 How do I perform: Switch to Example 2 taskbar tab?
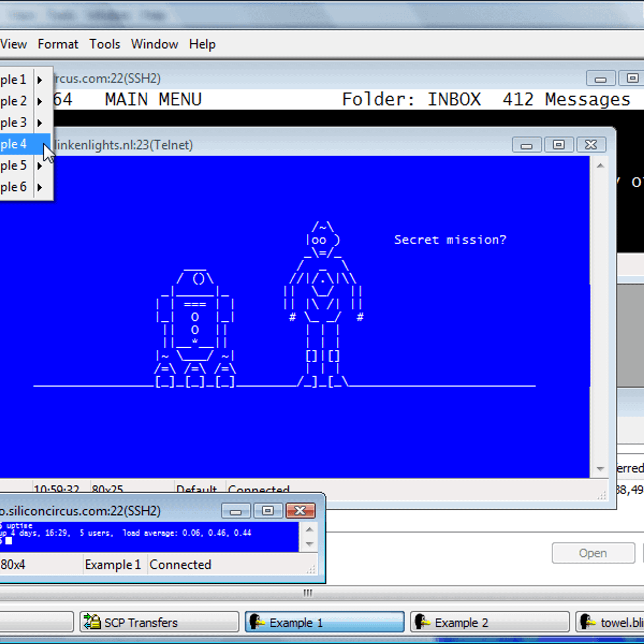pyautogui.click(x=490, y=622)
